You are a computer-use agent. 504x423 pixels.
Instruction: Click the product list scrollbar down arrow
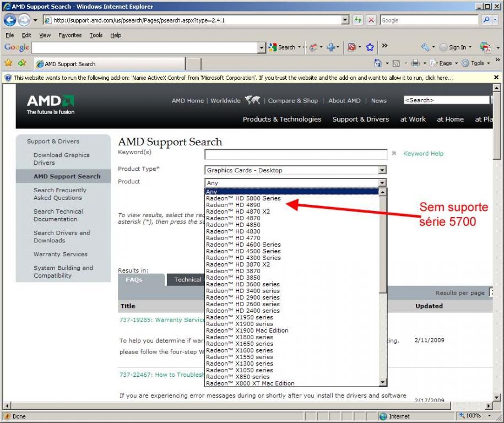click(x=382, y=382)
